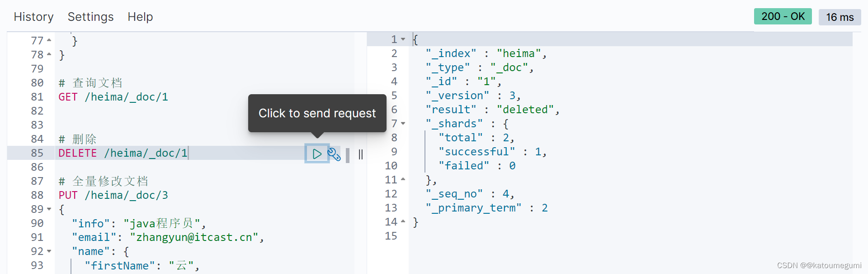Screen dimensions: 868x274
Task: Select the GET /heima/_doc/1 request line
Action: point(113,97)
